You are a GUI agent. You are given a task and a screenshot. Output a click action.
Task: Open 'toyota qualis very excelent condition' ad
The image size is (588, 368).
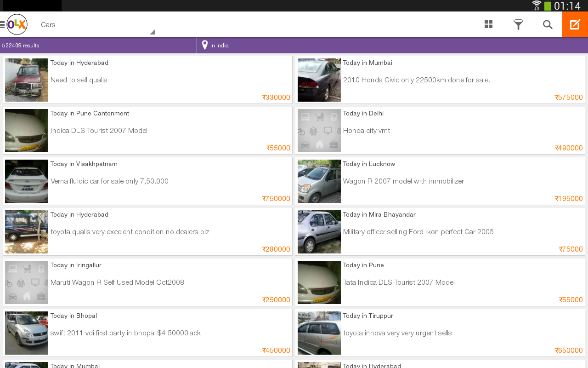(x=147, y=232)
